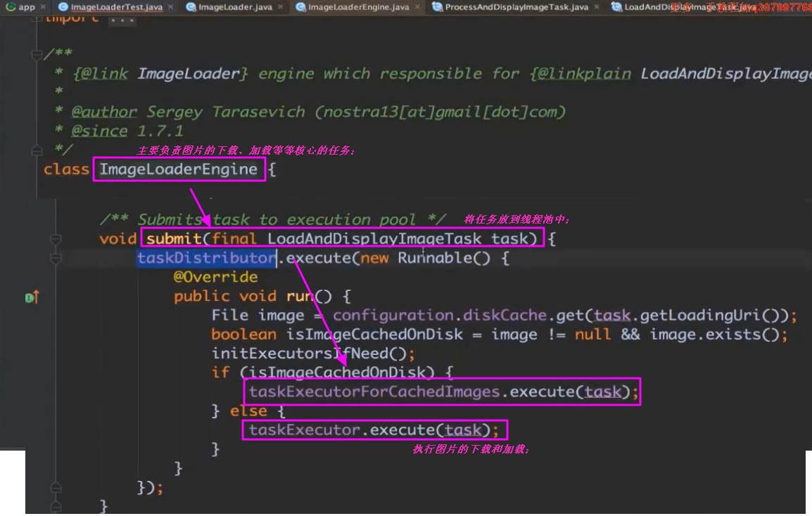Collapse the class Javadoc comment start marker

37,55
